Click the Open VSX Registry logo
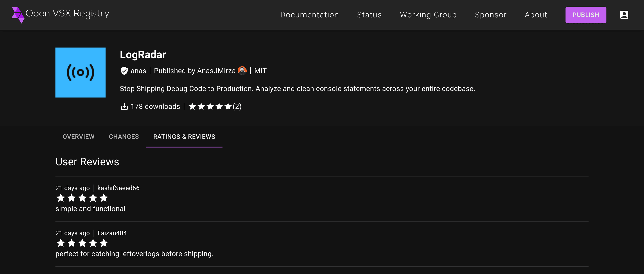Screen dimensions: 644x274 click(60, 14)
